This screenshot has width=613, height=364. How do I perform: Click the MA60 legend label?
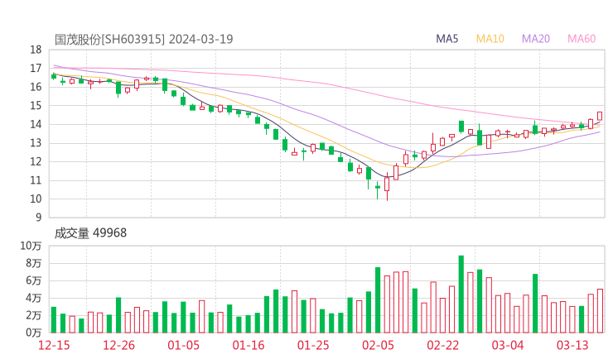(582, 39)
